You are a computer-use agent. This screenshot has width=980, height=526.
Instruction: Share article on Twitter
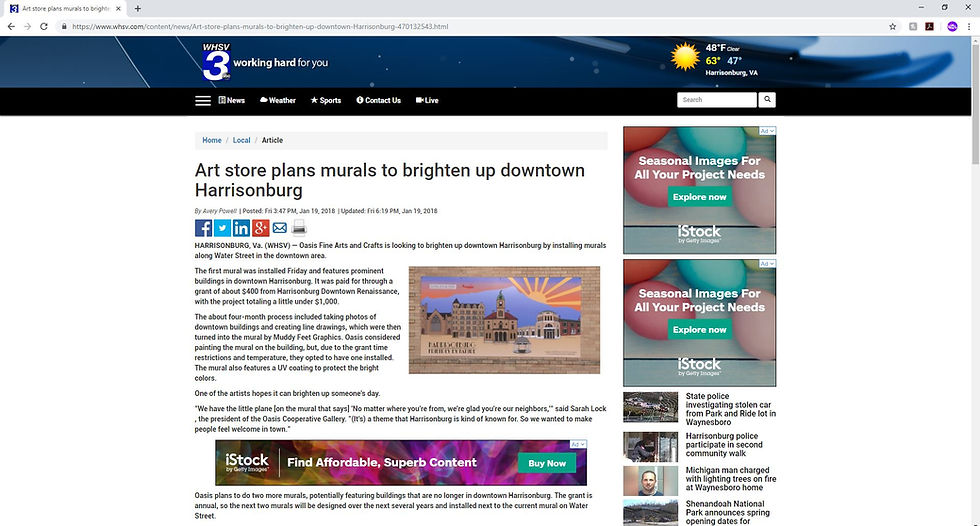(x=222, y=228)
